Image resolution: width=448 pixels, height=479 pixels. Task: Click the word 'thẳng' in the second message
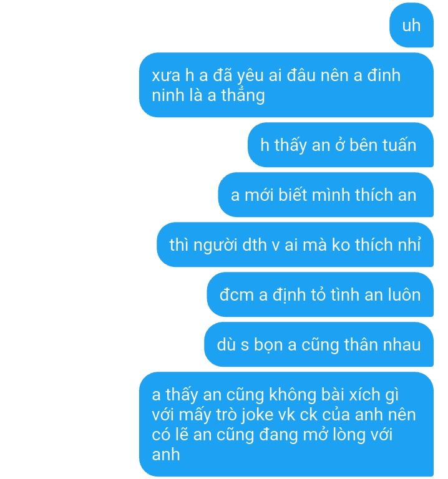point(243,95)
